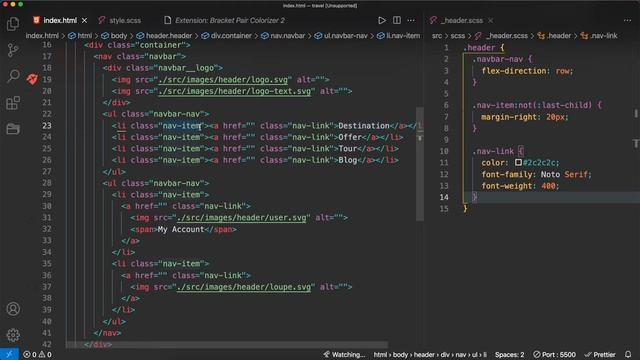Click the remote window indicator in status bar
This screenshot has width=640, height=360.
9,354
